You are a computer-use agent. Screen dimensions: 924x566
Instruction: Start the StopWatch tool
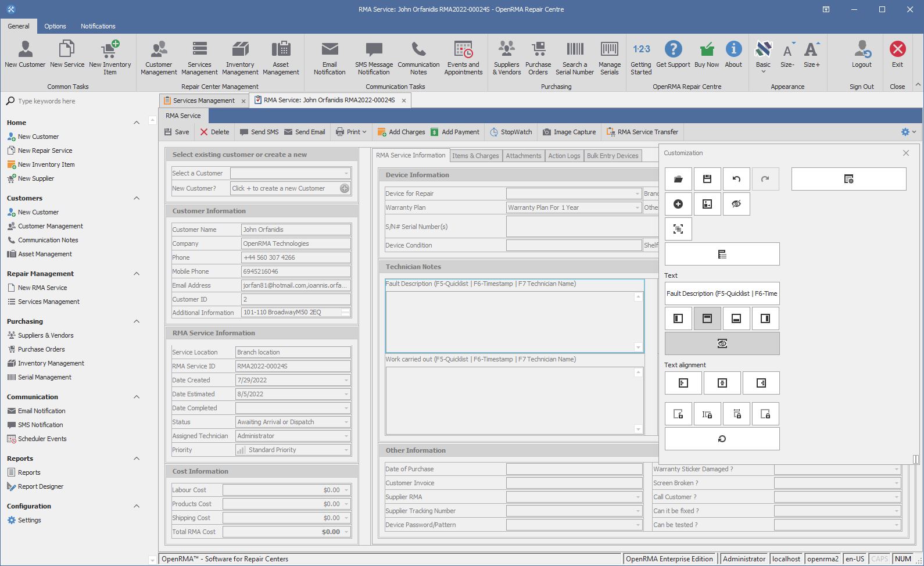click(x=511, y=132)
